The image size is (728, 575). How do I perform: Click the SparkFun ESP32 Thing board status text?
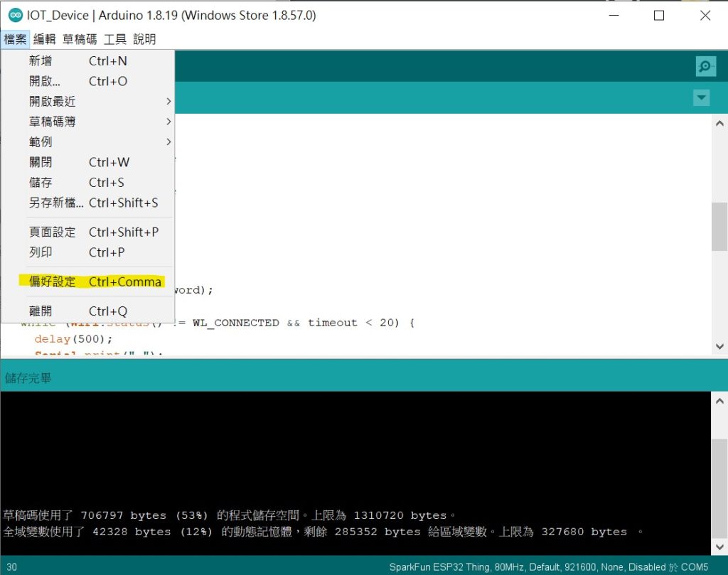[x=548, y=566]
